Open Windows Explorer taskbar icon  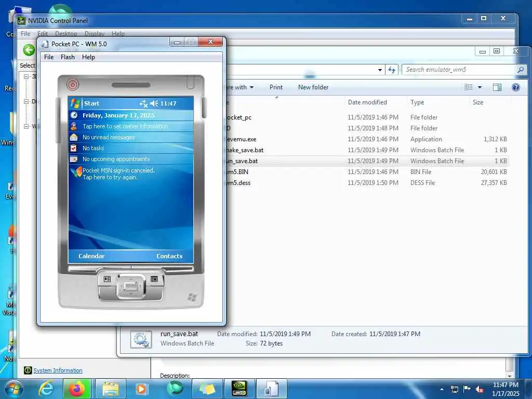111,389
